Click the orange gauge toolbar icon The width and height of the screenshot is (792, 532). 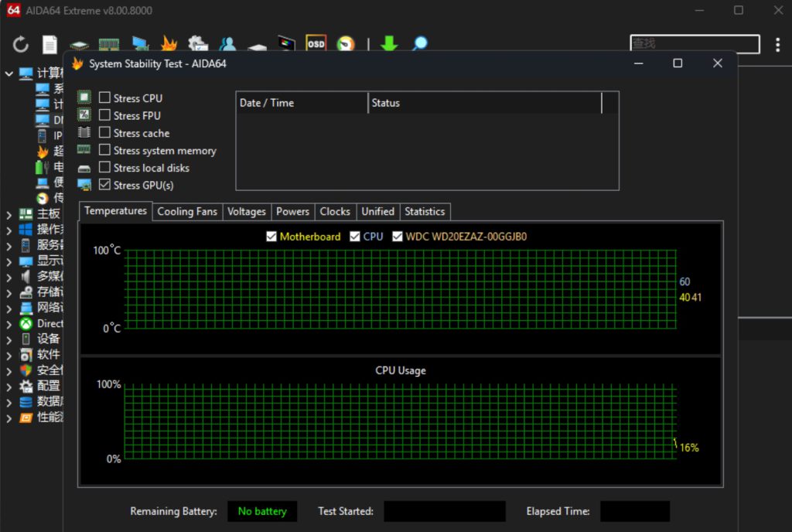(x=346, y=44)
